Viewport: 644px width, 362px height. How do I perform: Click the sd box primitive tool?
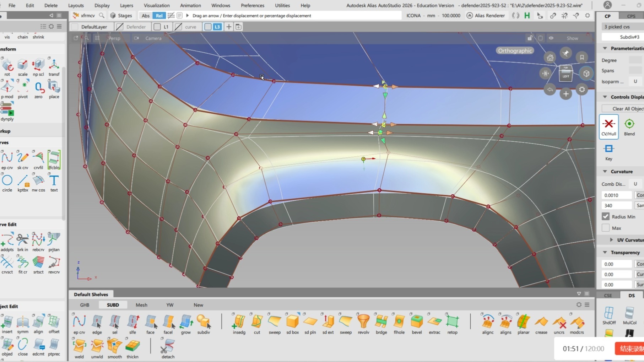(x=292, y=322)
